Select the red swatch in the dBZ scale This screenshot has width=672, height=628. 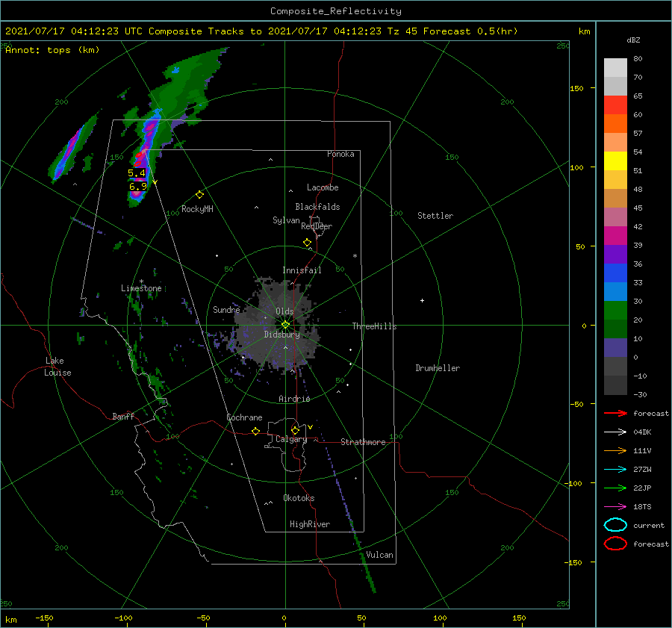(x=615, y=105)
